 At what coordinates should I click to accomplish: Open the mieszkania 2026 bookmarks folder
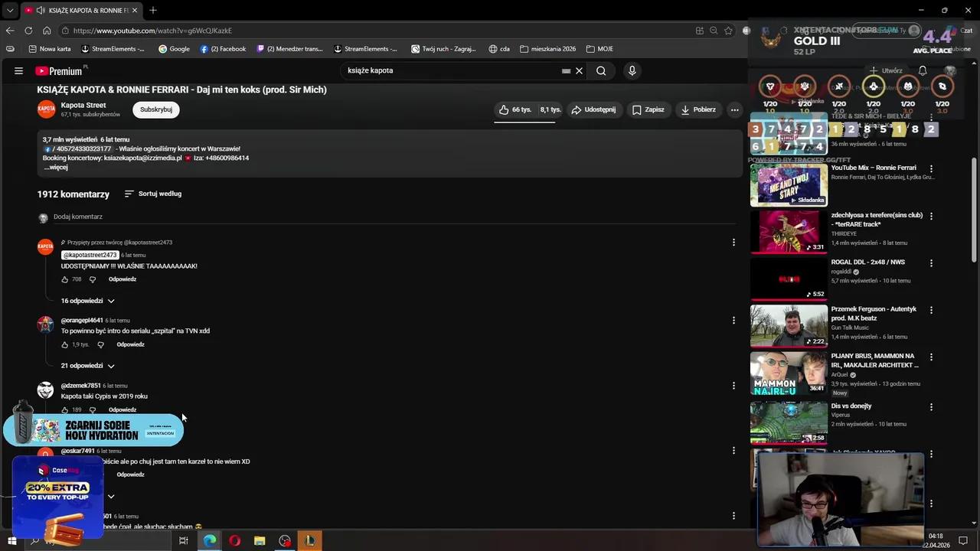pyautogui.click(x=547, y=48)
